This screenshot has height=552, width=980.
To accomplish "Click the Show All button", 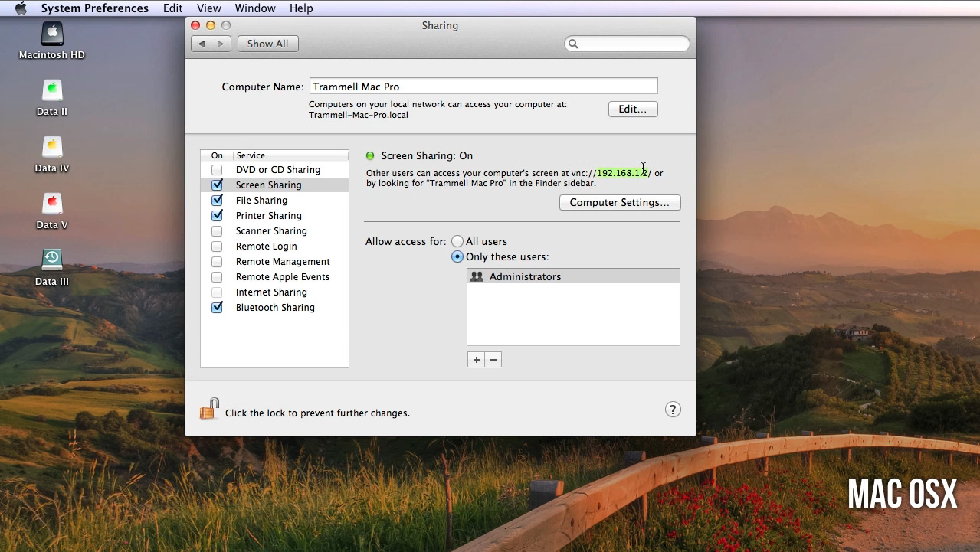I will pyautogui.click(x=267, y=44).
